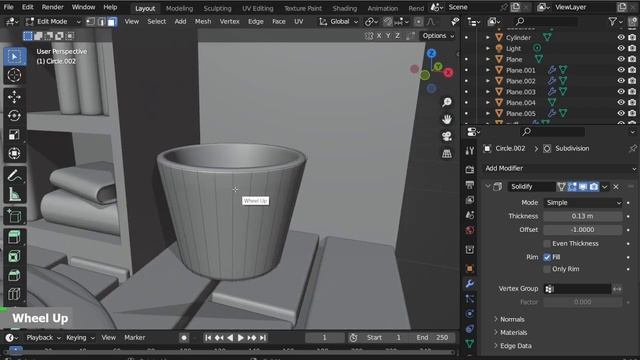Select the Bevel tool
Image resolution: width=640 pixels, height=360 pixels.
(x=14, y=275)
